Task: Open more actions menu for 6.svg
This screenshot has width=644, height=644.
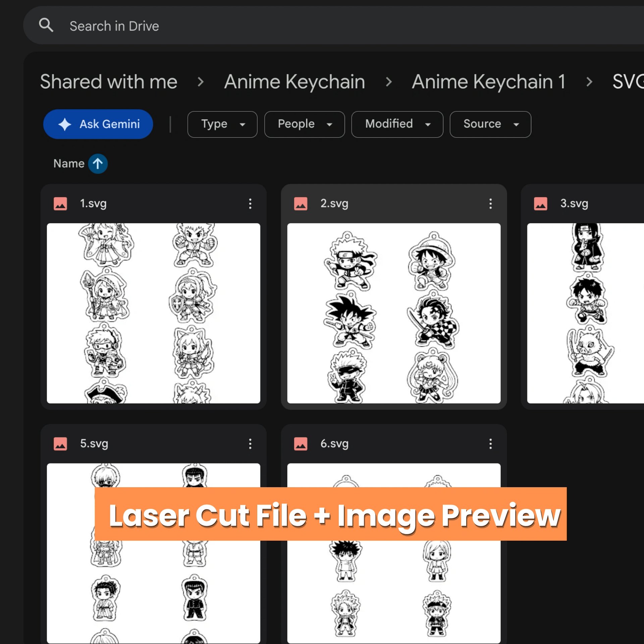Action: (490, 444)
